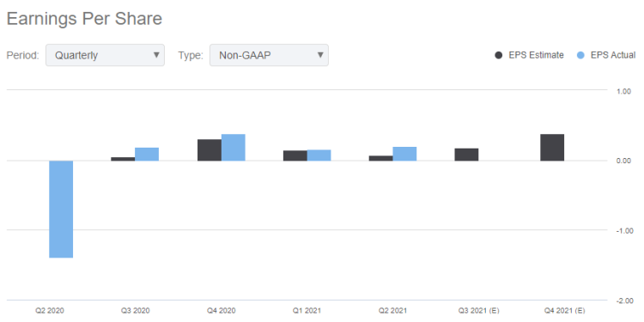Toggle the EPS Estimate legend dot
The height and width of the screenshot is (322, 644).
(x=499, y=56)
